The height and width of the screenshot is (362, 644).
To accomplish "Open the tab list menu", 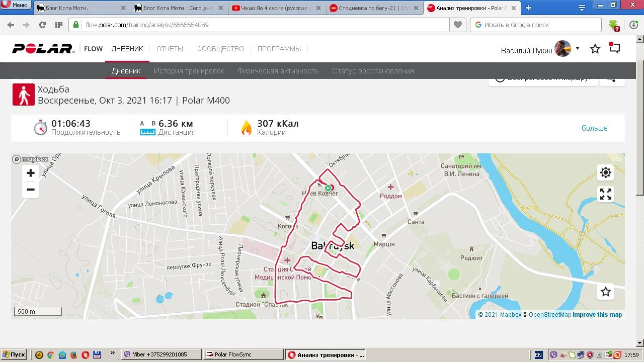I will point(582,8).
